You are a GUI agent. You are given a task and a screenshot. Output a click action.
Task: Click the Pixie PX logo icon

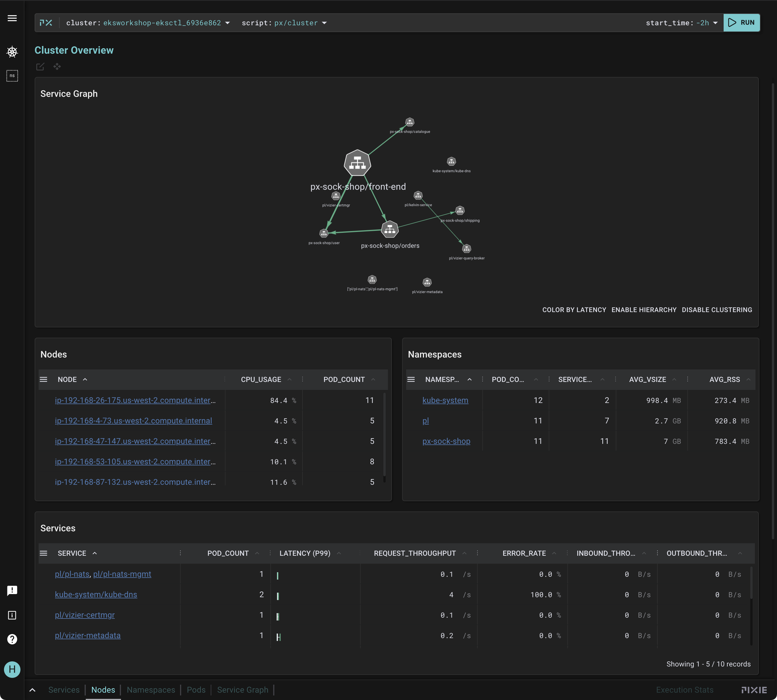click(x=46, y=23)
